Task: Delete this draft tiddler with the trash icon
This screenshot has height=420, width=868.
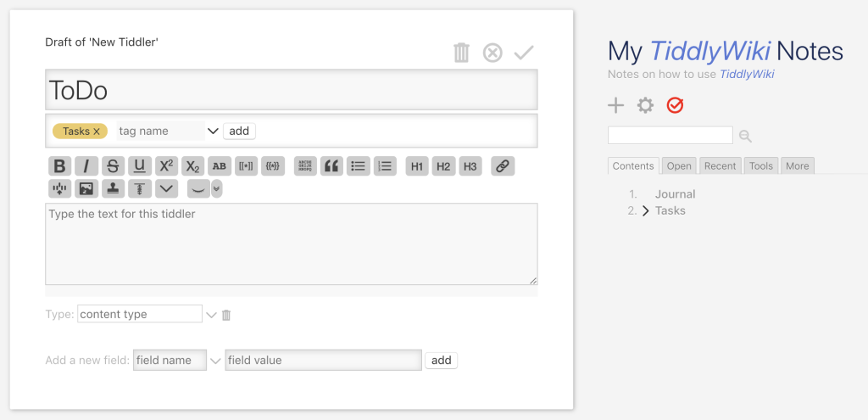Action: coord(461,53)
